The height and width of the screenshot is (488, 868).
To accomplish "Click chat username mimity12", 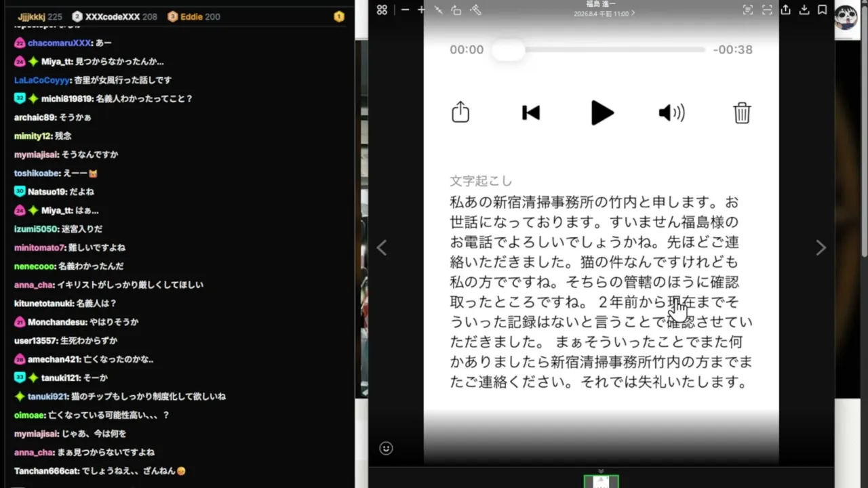I will coord(33,136).
